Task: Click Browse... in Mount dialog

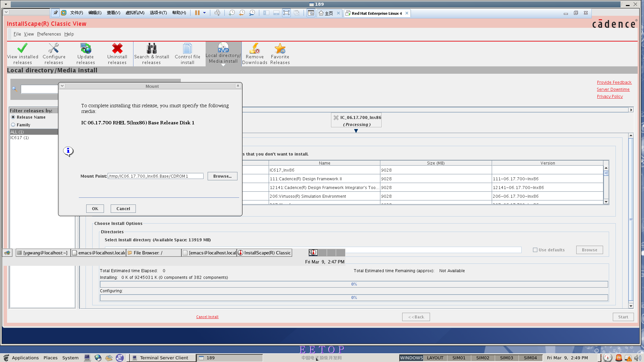Action: coord(222,176)
